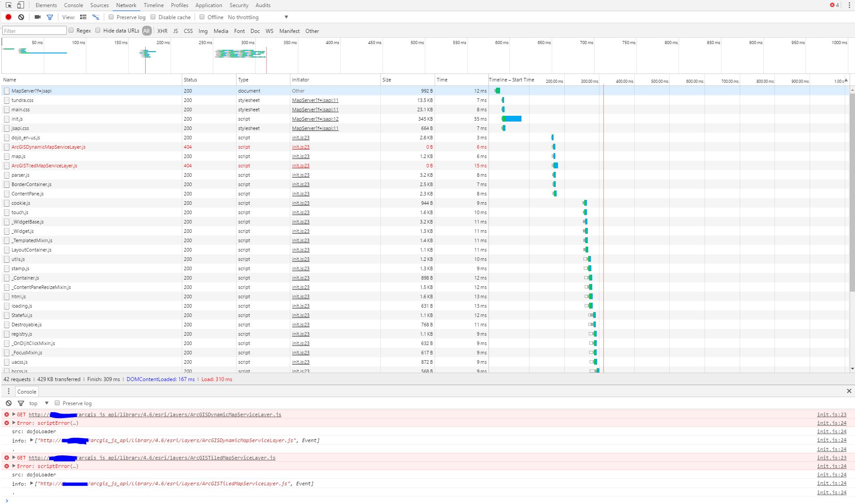Click the sort arrow in Timeline column header
This screenshot has width=855, height=504.
[846, 80]
